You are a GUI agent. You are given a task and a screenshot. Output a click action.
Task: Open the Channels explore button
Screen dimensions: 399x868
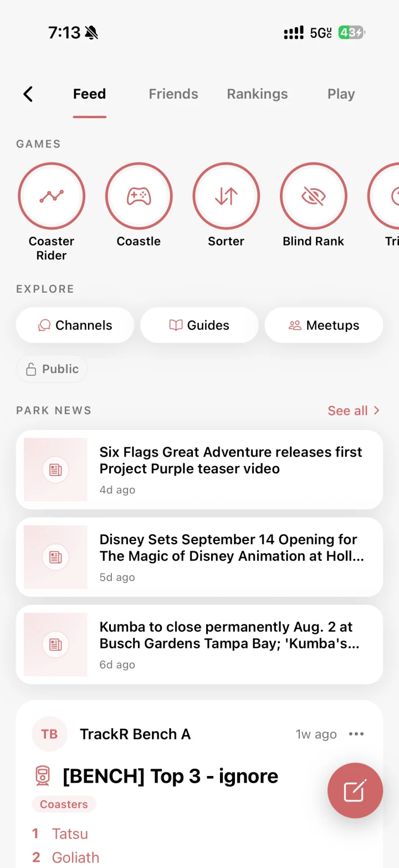[x=75, y=325]
